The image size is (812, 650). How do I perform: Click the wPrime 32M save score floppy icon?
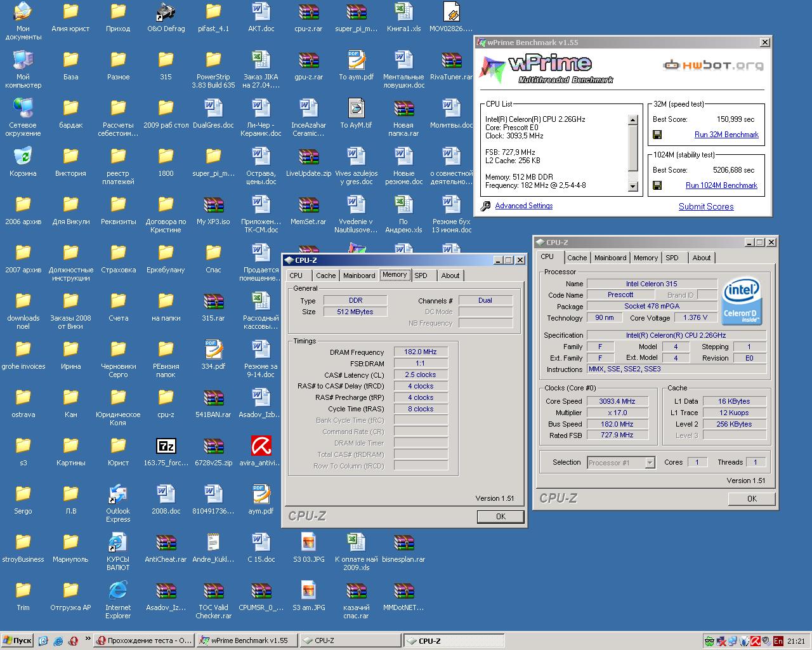(x=657, y=135)
